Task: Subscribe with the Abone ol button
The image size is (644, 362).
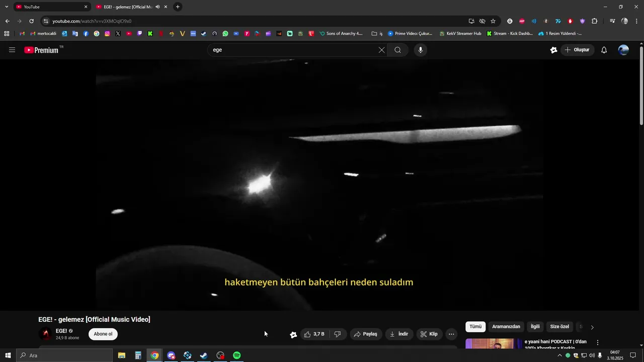Action: coord(103,334)
